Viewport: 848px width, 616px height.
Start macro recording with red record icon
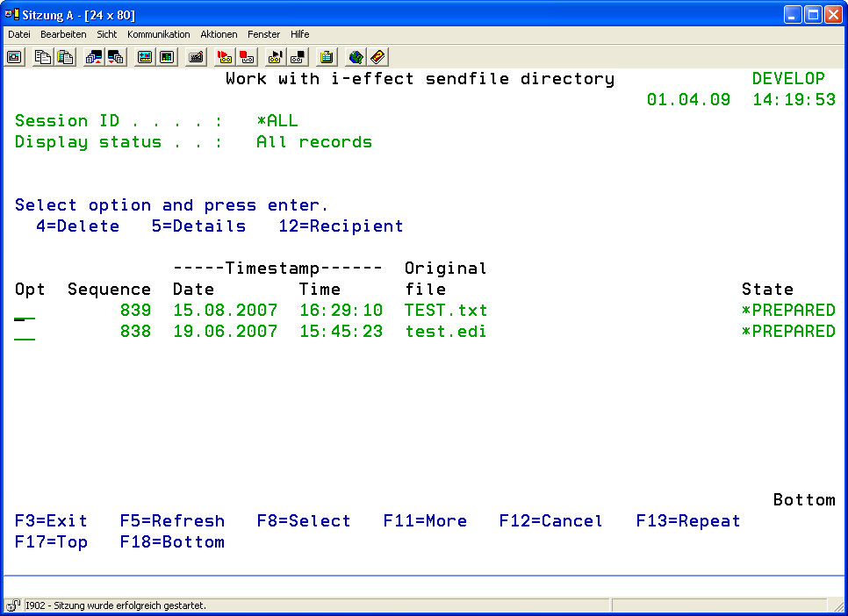pyautogui.click(x=225, y=57)
